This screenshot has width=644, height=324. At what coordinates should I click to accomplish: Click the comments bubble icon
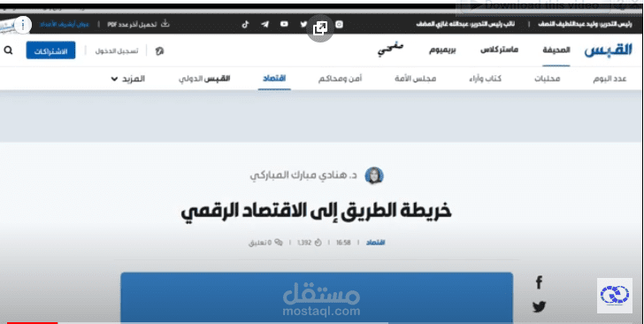279,243
